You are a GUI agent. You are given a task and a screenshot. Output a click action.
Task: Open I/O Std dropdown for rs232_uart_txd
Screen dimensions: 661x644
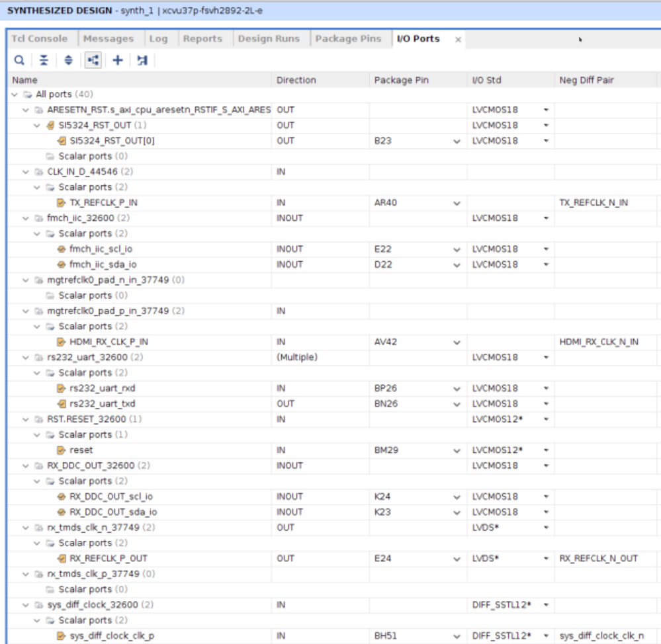[x=547, y=404]
